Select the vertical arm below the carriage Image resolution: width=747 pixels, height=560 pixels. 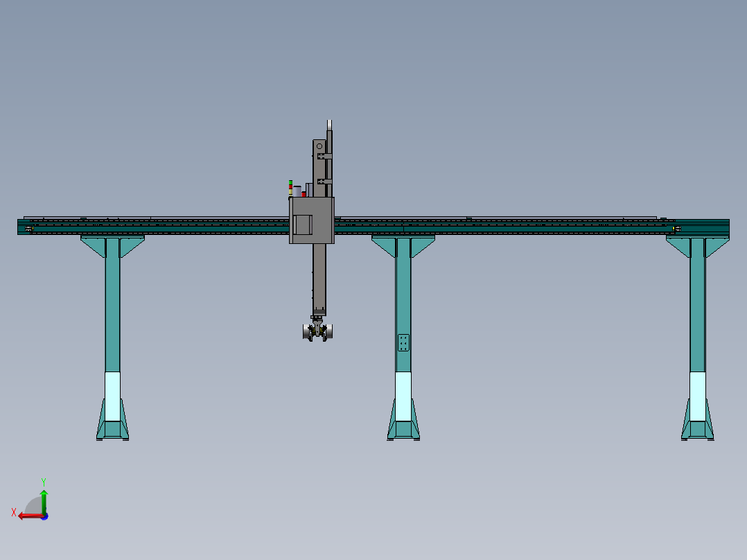tap(319, 278)
